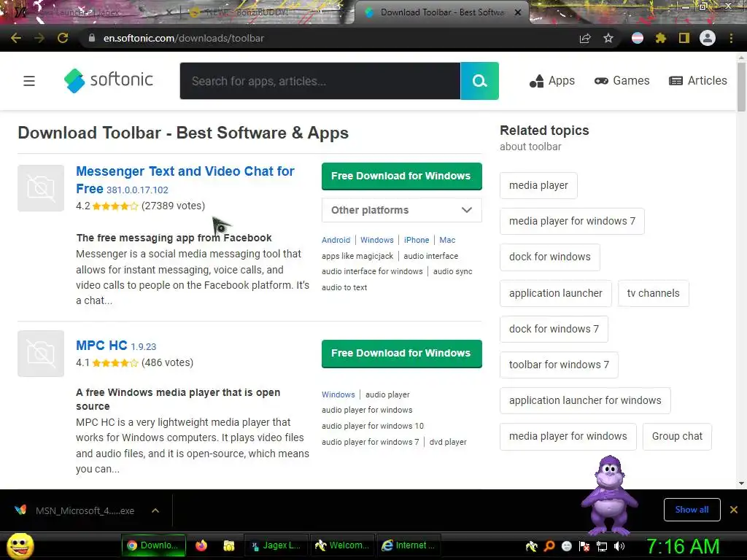The image size is (747, 560).
Task: Select the Group chat tag
Action: (677, 436)
